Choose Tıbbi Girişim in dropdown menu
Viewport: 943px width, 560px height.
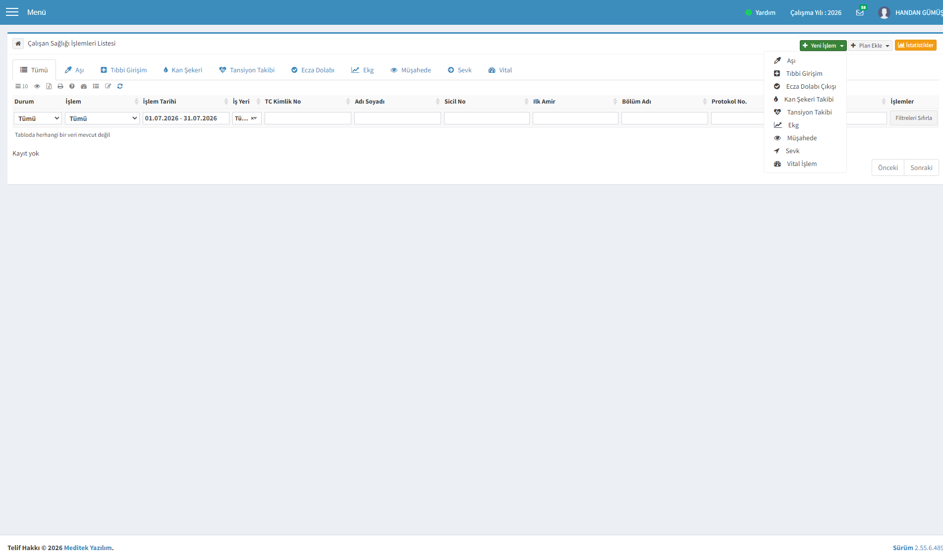point(805,73)
